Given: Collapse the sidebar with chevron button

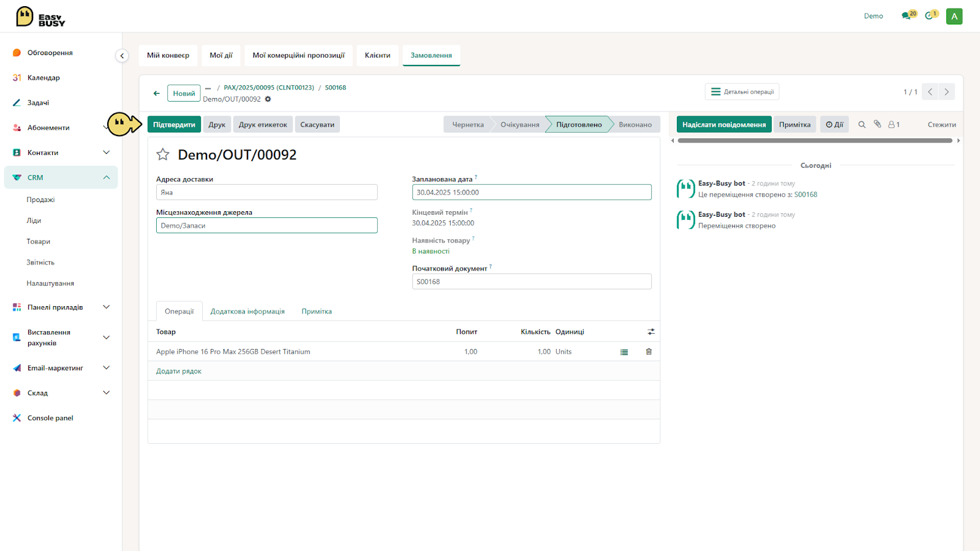Looking at the screenshot, I should click(x=122, y=56).
